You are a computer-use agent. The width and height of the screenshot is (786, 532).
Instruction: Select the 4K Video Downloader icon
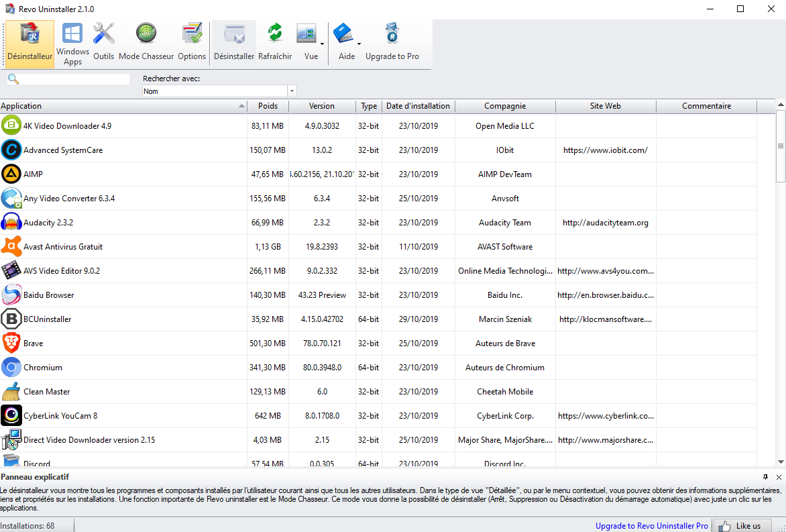(x=11, y=125)
